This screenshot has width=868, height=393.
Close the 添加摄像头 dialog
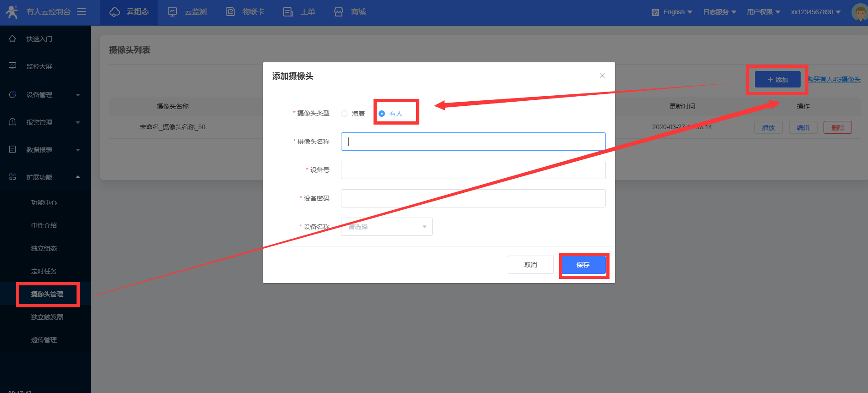(x=602, y=76)
